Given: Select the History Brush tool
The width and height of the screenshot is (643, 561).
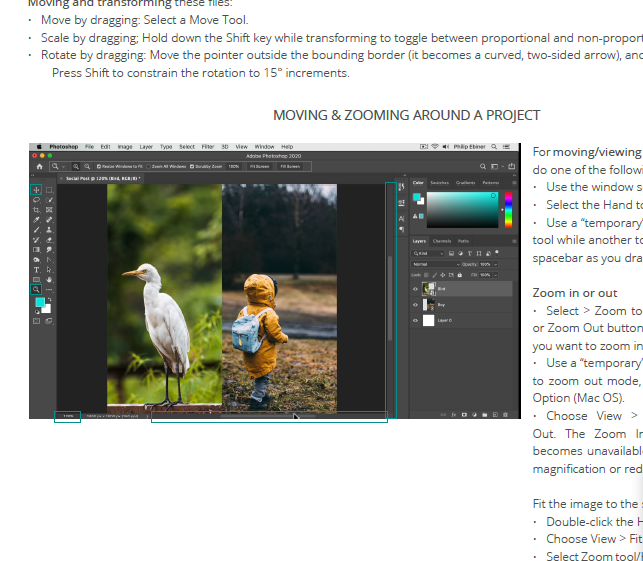Looking at the screenshot, I should (36, 240).
